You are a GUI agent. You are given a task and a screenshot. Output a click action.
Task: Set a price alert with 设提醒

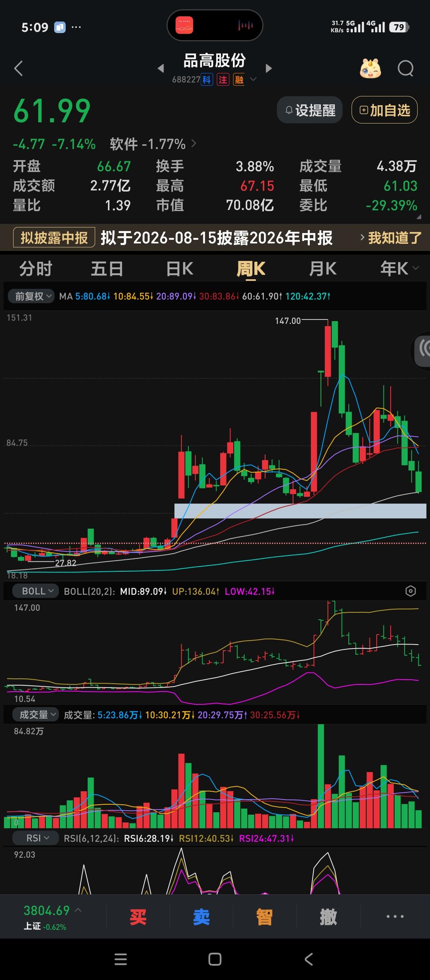(310, 110)
